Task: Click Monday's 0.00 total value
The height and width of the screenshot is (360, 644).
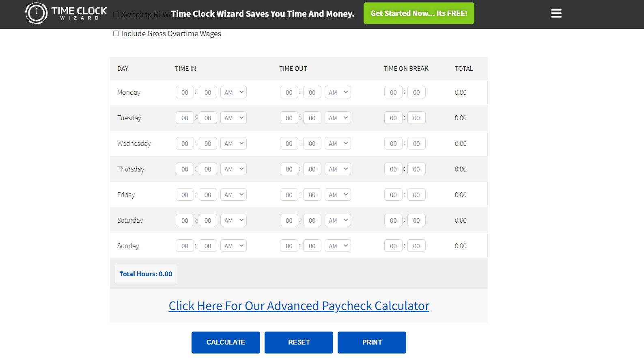Action: tap(461, 92)
